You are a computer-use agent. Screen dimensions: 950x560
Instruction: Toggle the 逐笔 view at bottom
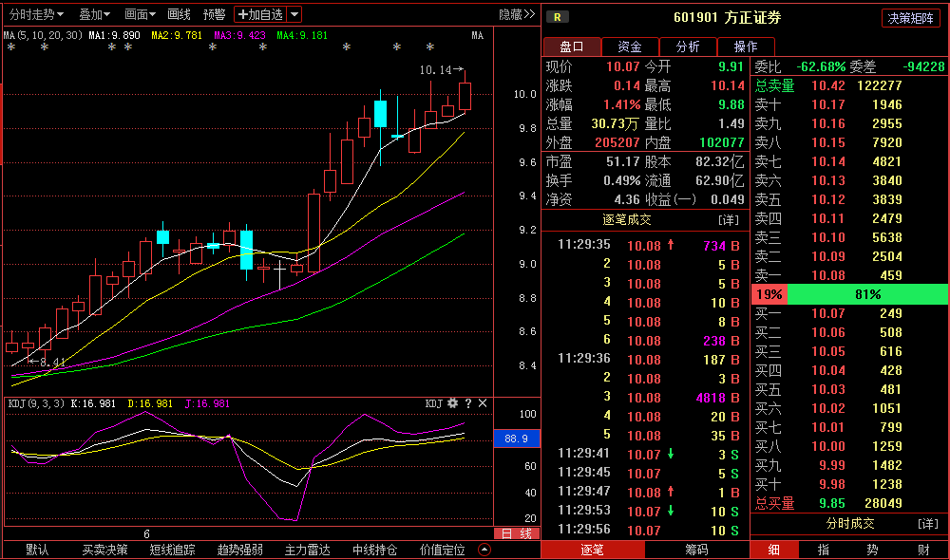tap(592, 550)
